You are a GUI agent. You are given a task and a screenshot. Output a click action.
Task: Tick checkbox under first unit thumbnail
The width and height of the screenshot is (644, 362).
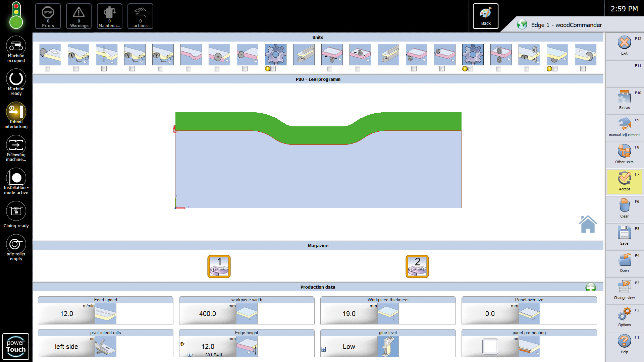pos(48,69)
